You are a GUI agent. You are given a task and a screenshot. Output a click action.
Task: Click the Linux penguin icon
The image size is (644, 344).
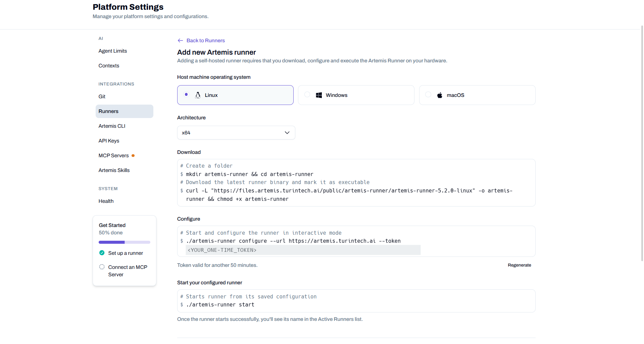[x=198, y=95]
